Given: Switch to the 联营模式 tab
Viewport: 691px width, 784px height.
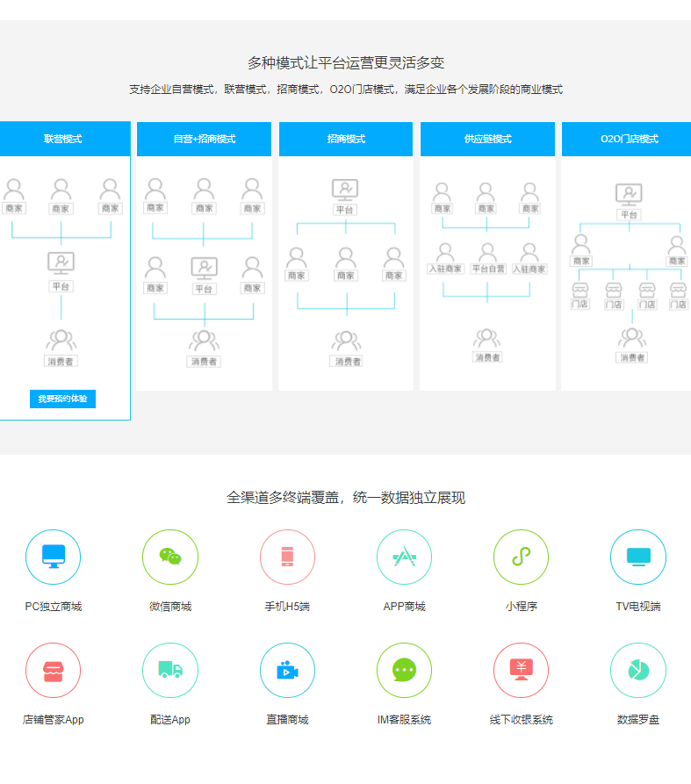Looking at the screenshot, I should [x=63, y=139].
